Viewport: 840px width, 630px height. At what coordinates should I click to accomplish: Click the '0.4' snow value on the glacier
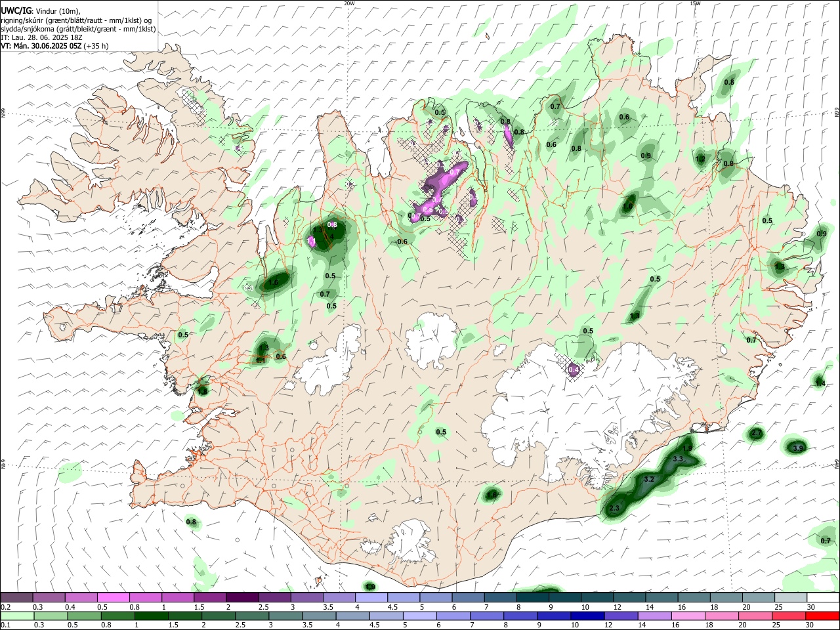pos(574,370)
